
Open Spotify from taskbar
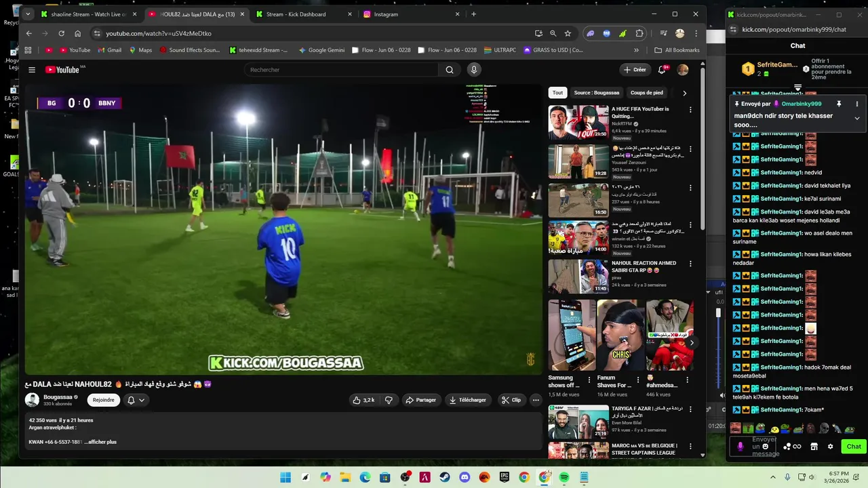564,477
